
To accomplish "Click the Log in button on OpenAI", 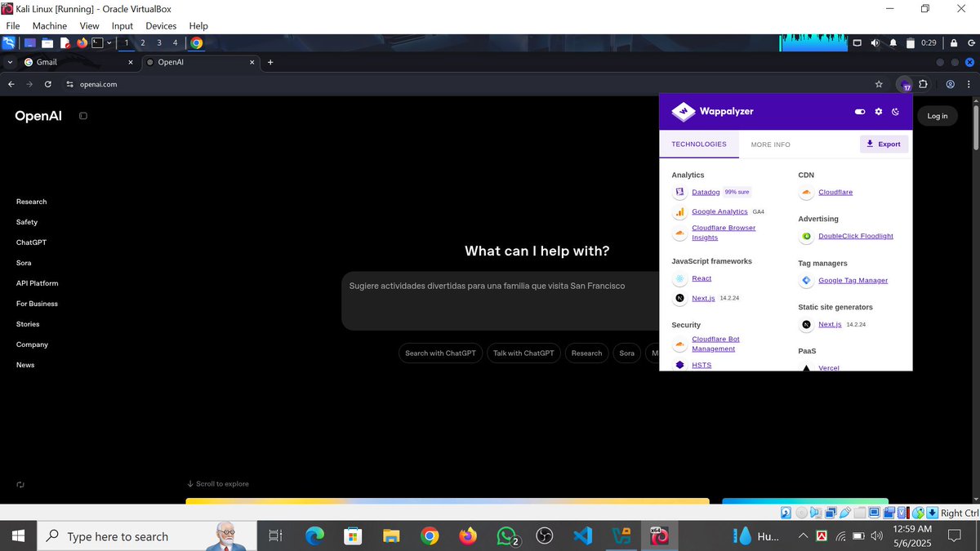I will [x=938, y=116].
